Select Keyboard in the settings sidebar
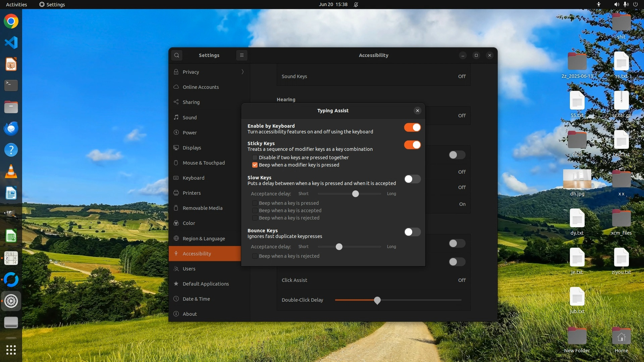644x362 pixels. (x=194, y=178)
